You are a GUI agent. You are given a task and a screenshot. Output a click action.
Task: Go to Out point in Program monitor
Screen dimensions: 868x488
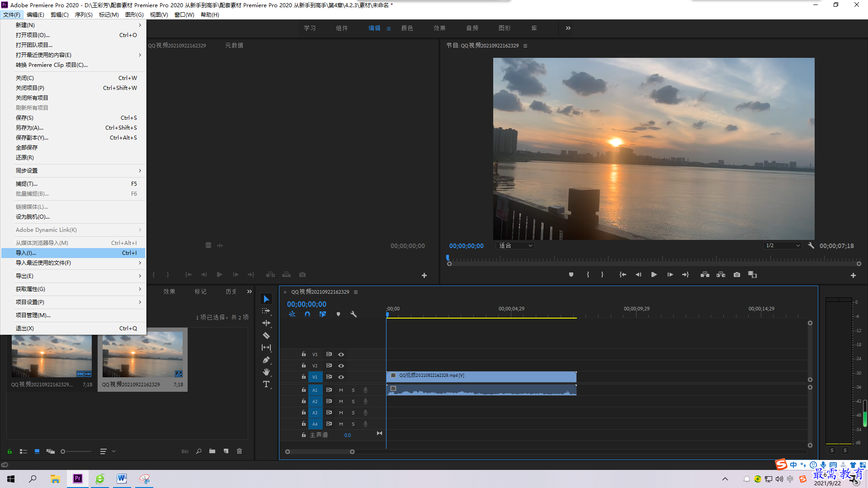pyautogui.click(x=685, y=275)
